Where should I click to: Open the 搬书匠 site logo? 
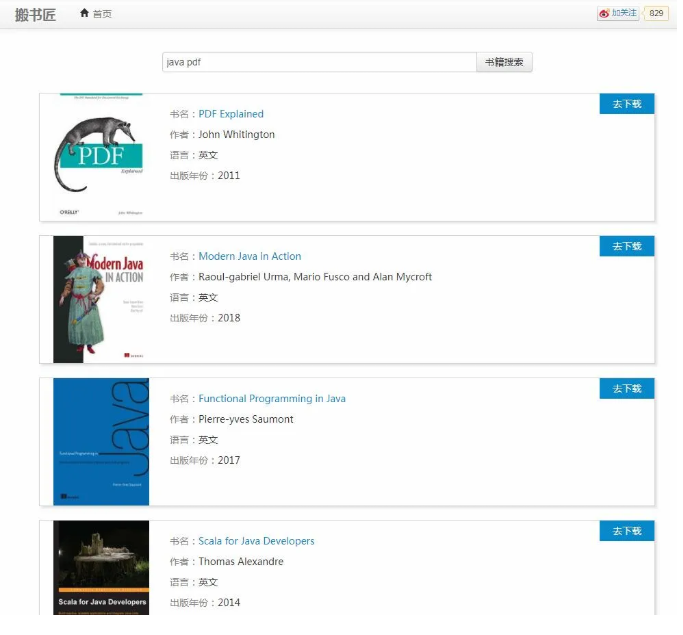[36, 15]
